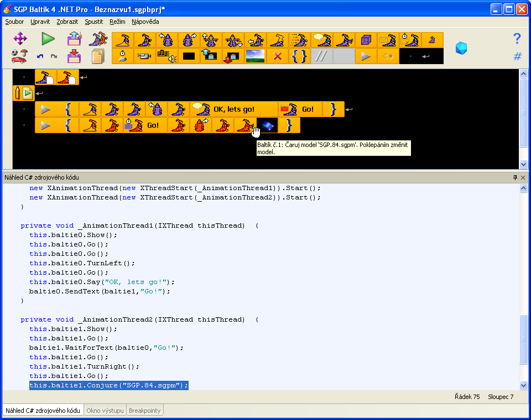531x420 pixels.
Task: Click the blue hash symbol icon
Action: pos(518,56)
